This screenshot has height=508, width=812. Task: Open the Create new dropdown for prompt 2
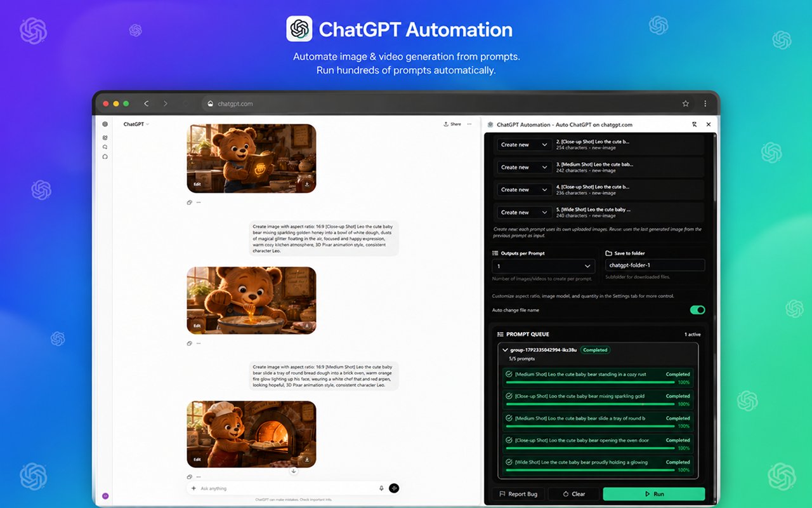(x=524, y=145)
